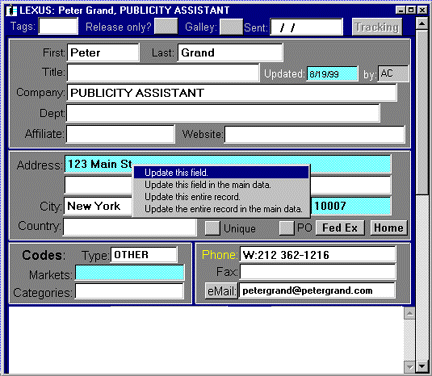
Task: Click the Fed Ex button
Action: tap(340, 228)
